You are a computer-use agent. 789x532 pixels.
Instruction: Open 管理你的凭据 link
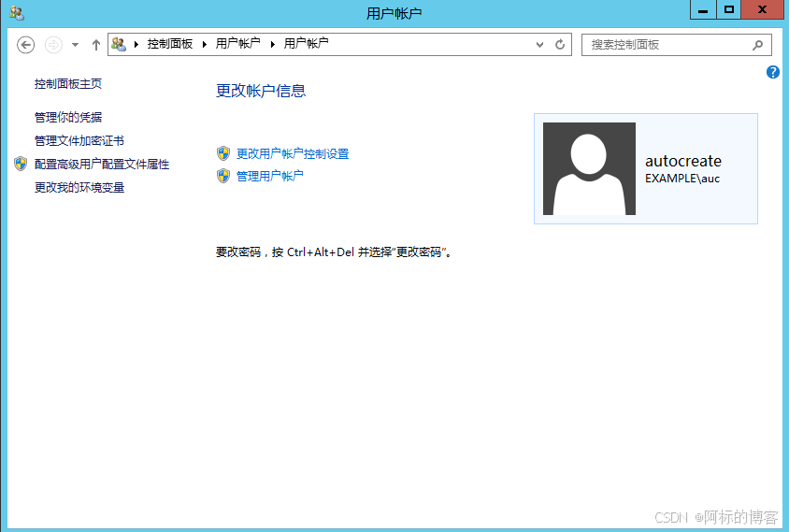coord(68,117)
